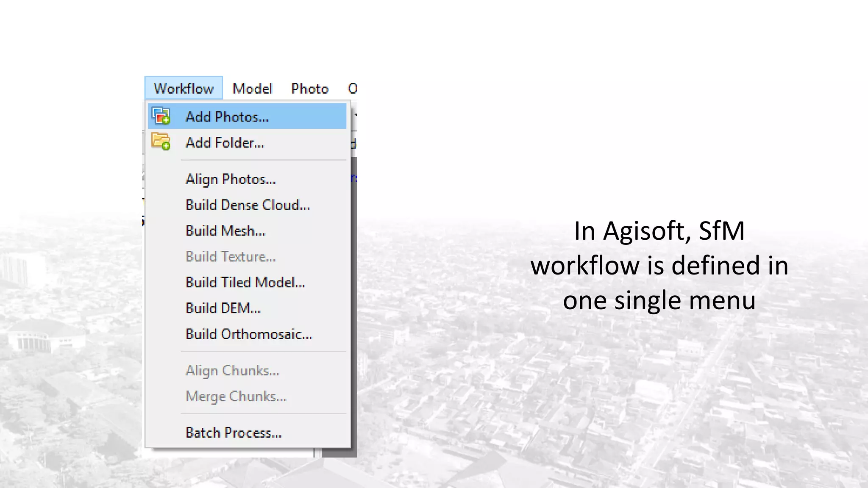Open the Model menu
Image resolution: width=868 pixels, height=488 pixels.
click(252, 88)
